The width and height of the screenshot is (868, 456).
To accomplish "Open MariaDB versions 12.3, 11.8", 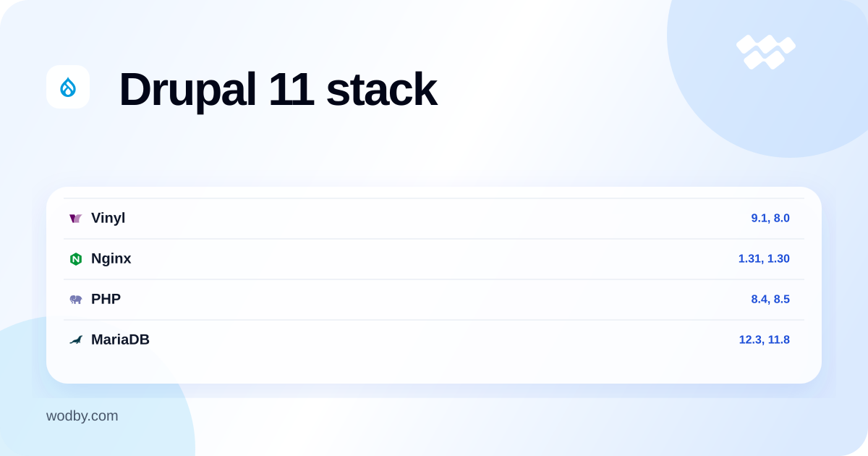I will click(764, 339).
